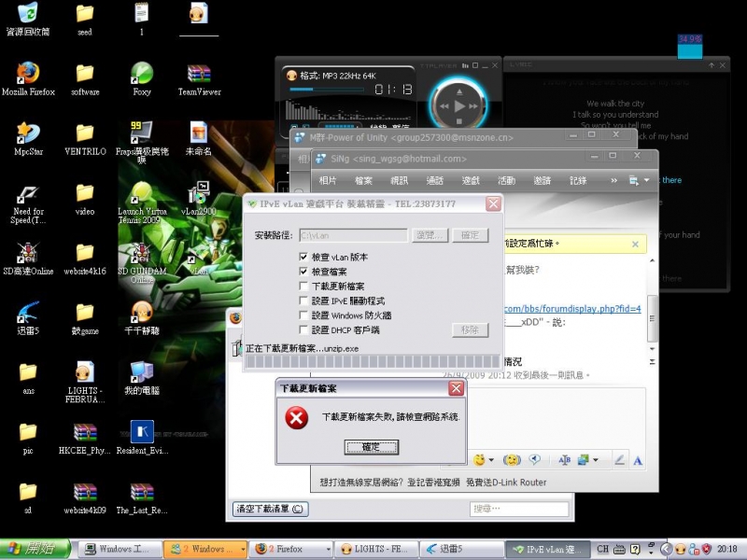Change font style using the A icon
This screenshot has height=560, width=747.
pyautogui.click(x=564, y=457)
